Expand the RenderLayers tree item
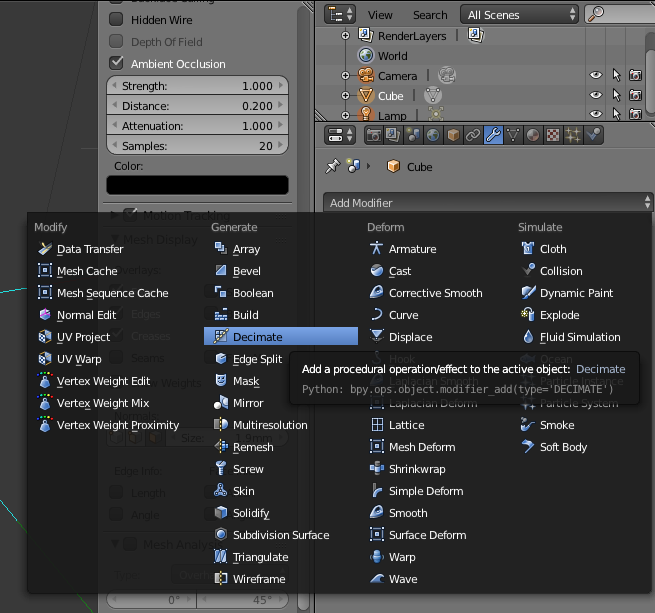Image resolution: width=655 pixels, height=613 pixels. coord(345,36)
